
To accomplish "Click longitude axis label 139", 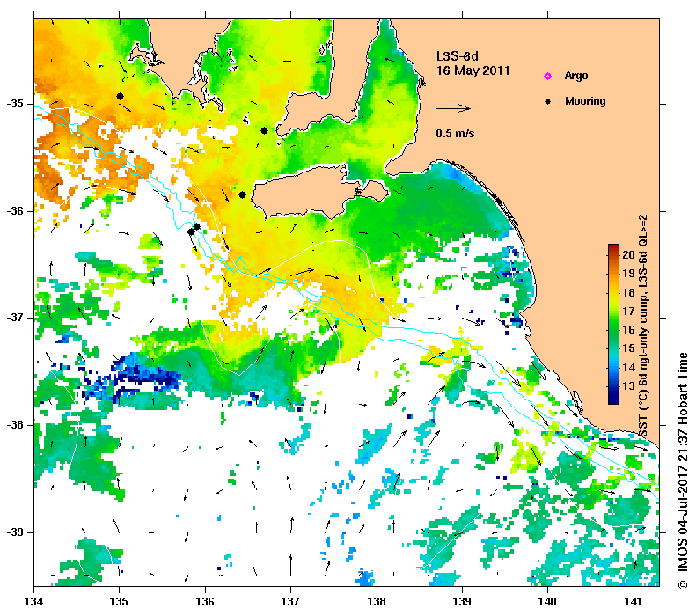I will click(463, 602).
